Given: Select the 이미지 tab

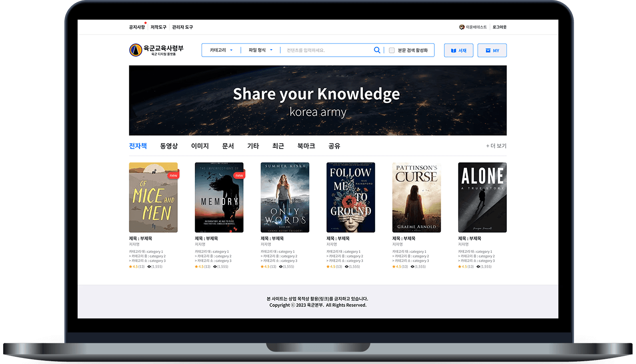Looking at the screenshot, I should tap(200, 146).
